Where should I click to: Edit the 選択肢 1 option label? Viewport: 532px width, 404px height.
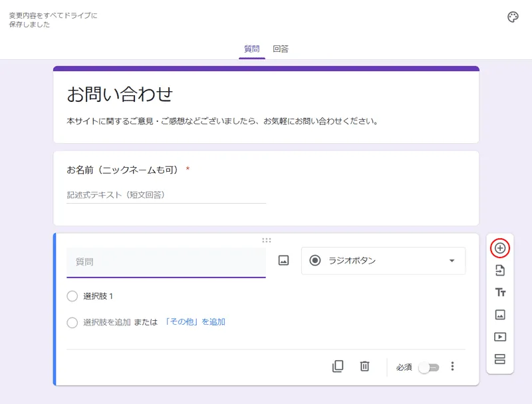98,296
